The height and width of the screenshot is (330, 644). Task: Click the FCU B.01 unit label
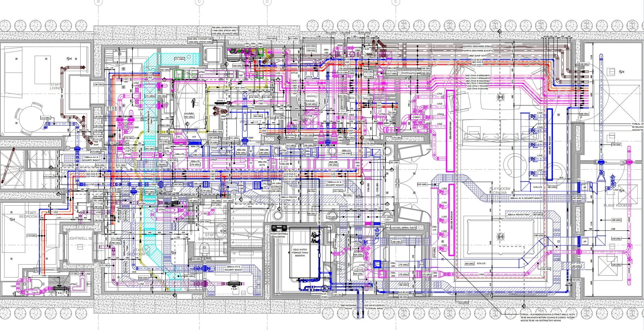310,100
